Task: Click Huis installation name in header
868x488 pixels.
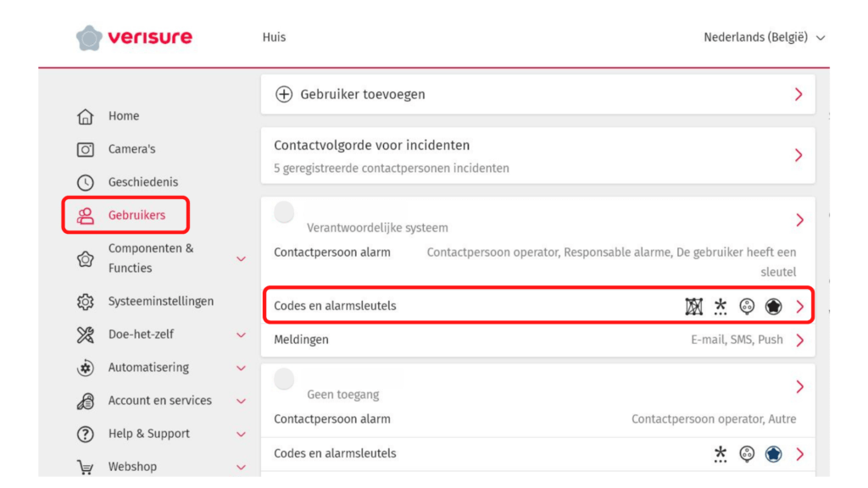Action: point(274,37)
